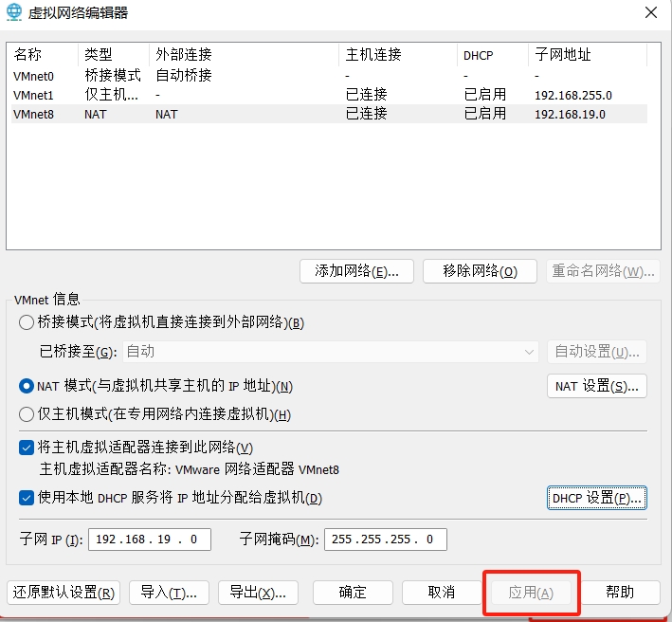
Task: Click the Virtual Network Editor globe icon
Action: pos(13,12)
